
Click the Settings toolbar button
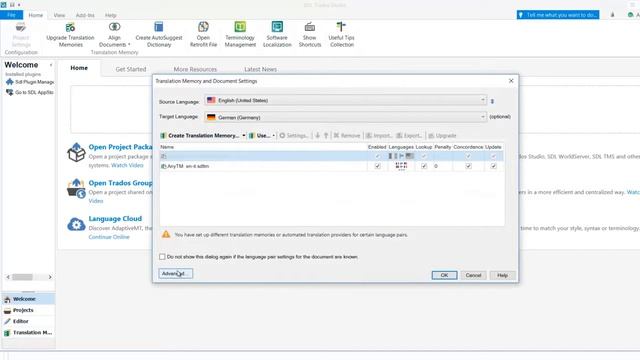click(x=293, y=136)
